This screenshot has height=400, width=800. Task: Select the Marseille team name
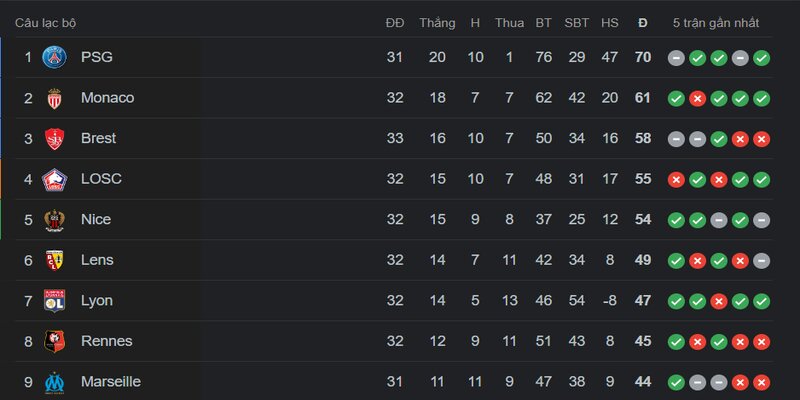(110, 381)
